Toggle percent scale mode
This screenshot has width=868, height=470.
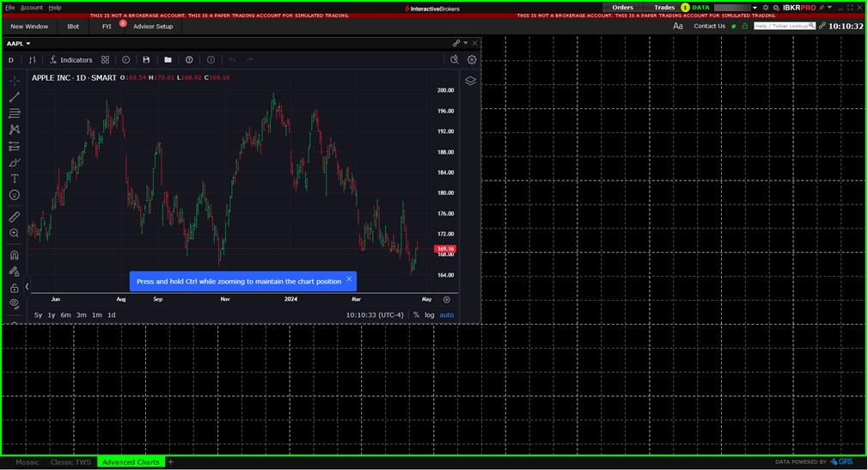tap(416, 315)
